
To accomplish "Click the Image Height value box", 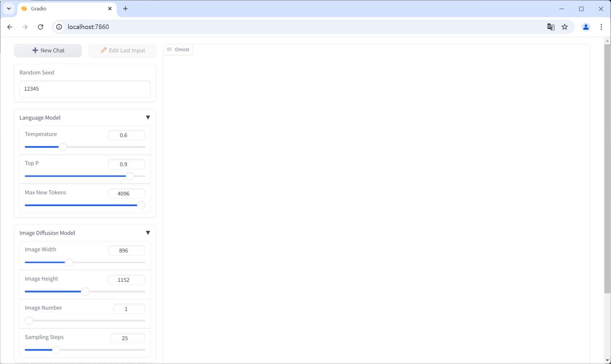I will point(126,280).
